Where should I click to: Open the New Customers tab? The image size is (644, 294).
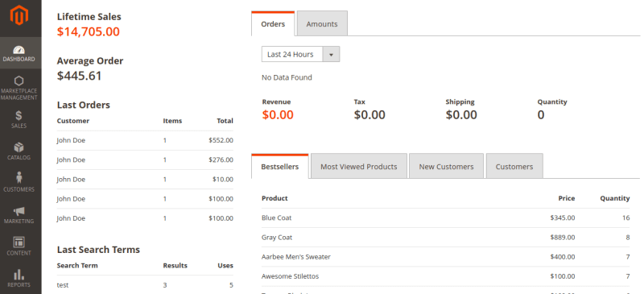(x=446, y=167)
